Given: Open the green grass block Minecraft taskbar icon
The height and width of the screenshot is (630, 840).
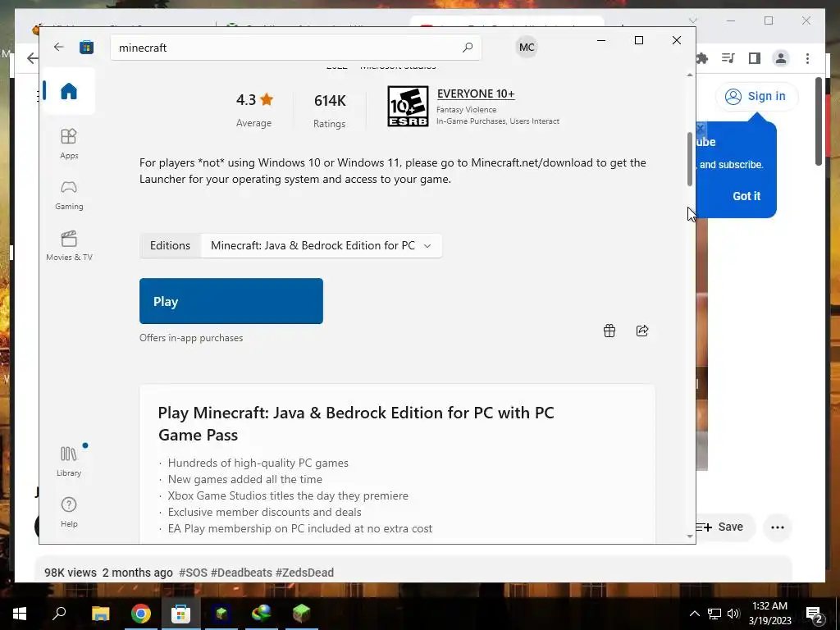Looking at the screenshot, I should point(302,614).
